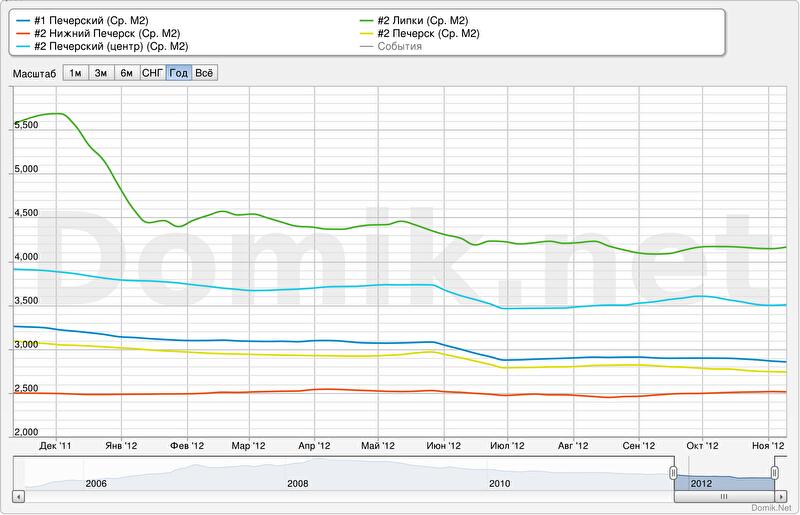Toggle the #2 Нижний Печерск series
800x515 pixels.
[98, 33]
